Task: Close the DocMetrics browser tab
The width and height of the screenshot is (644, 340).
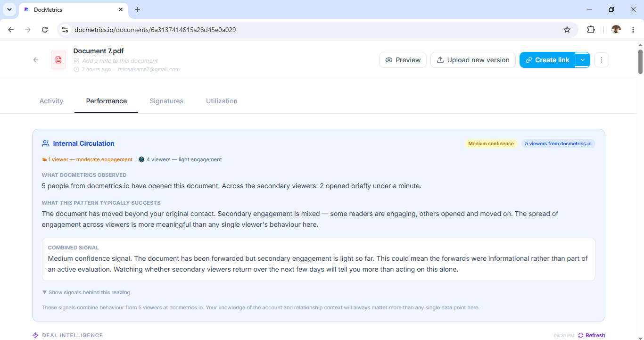Action: tap(121, 9)
